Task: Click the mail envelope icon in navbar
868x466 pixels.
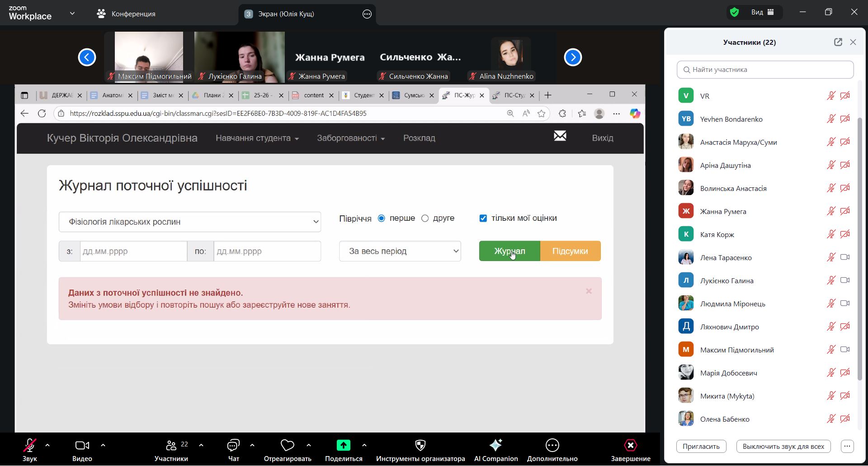Action: (560, 136)
